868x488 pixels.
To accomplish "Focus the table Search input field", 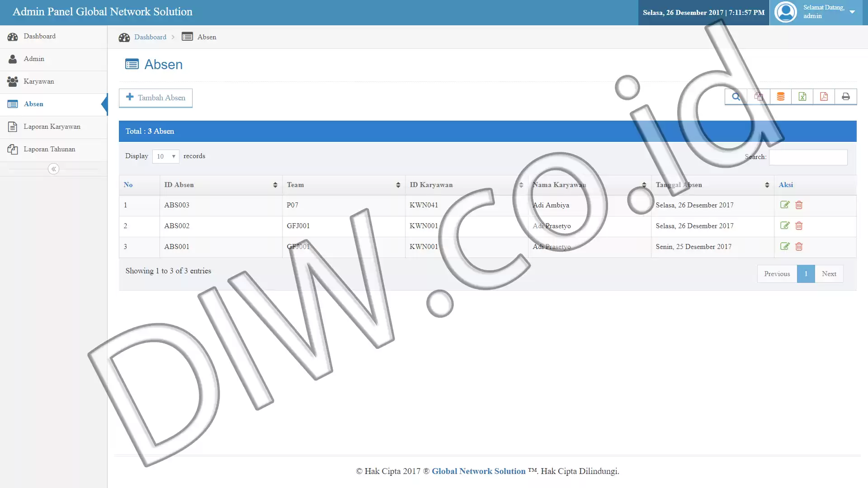I will click(808, 157).
